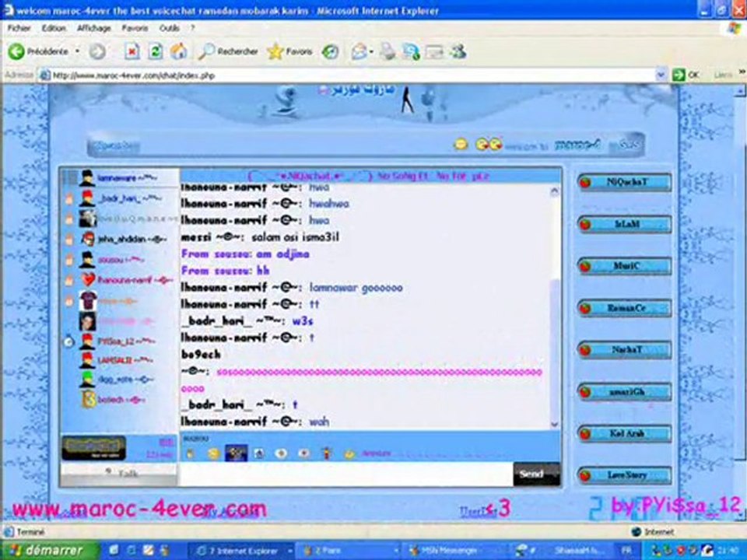Open Rechercher magnifier search

[228, 51]
